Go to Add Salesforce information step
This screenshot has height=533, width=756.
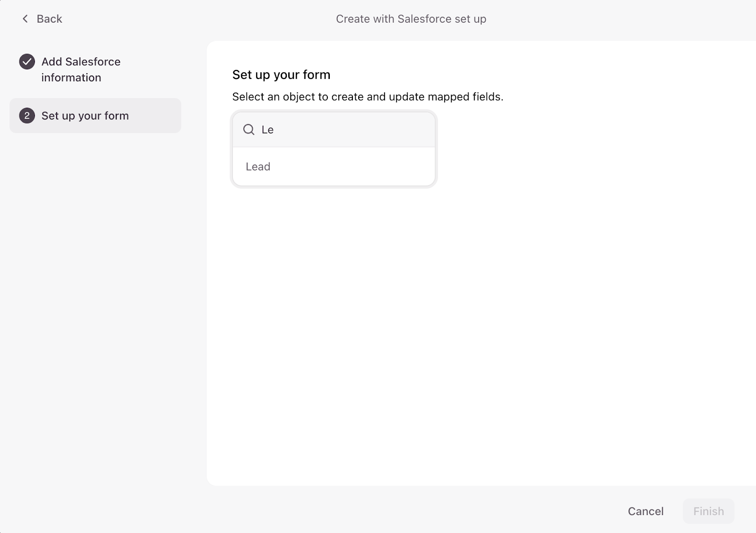pyautogui.click(x=81, y=62)
